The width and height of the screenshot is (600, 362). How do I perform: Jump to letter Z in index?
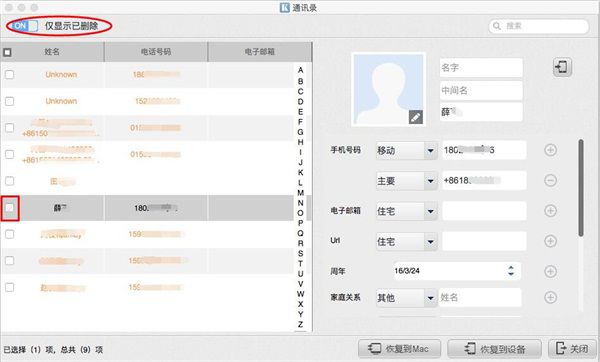point(300,324)
